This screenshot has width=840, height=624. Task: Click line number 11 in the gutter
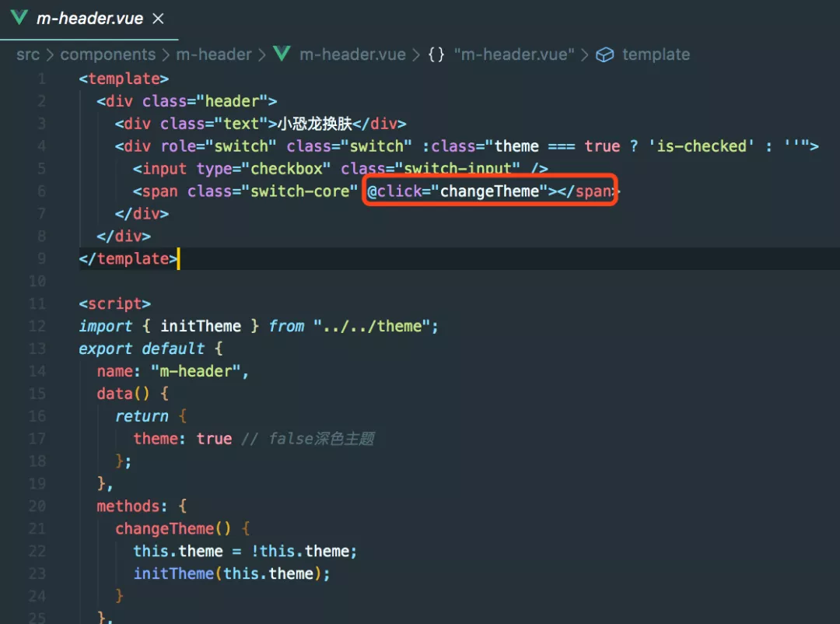[x=37, y=304]
